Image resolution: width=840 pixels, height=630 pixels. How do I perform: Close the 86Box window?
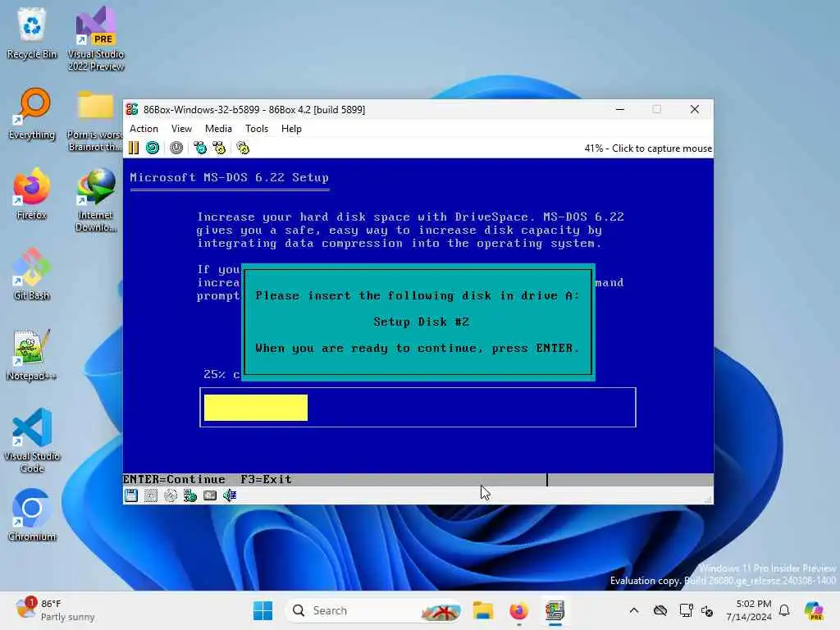coord(695,109)
